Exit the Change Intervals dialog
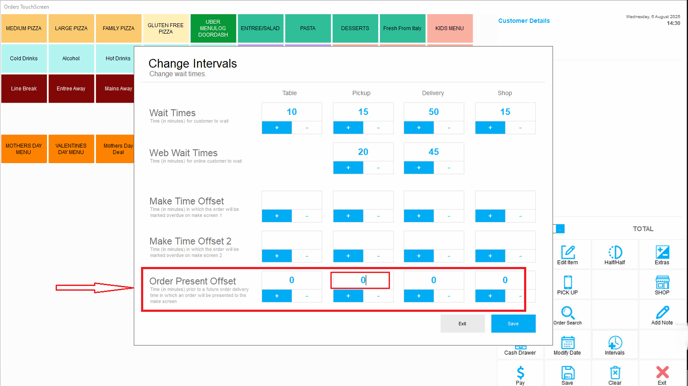 (x=462, y=324)
